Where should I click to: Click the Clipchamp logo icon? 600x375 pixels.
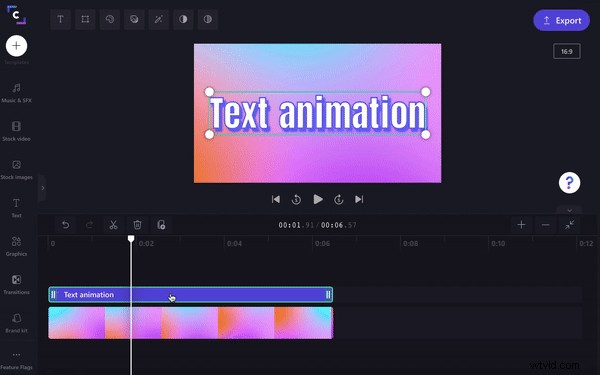point(16,15)
